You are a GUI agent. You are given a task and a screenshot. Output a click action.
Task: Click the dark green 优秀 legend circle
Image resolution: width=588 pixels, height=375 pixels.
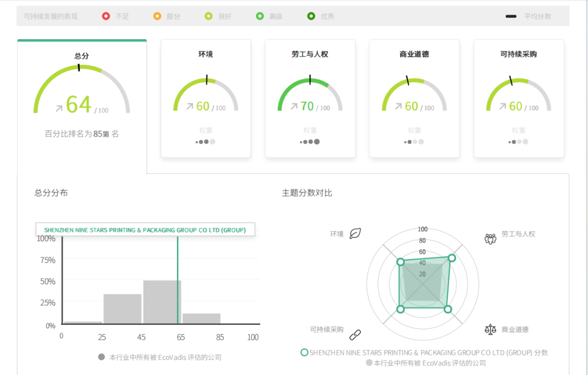pos(311,16)
